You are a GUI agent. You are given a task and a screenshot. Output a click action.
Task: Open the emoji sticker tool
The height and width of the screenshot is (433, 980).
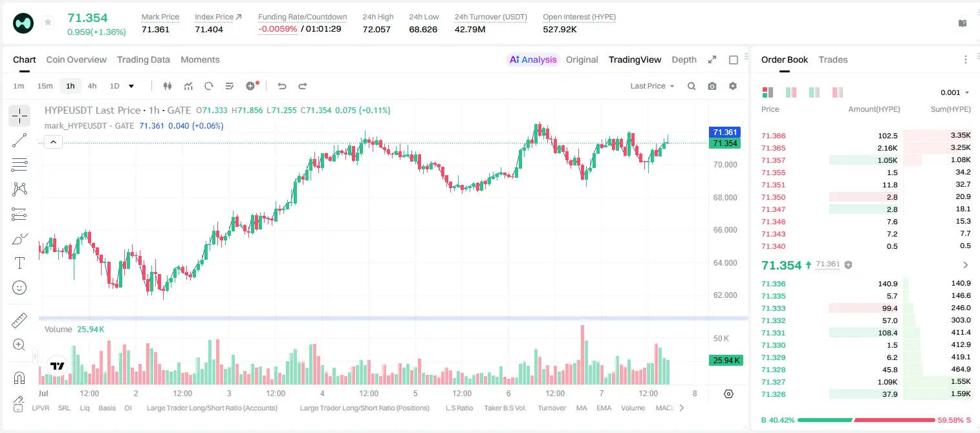pos(19,288)
